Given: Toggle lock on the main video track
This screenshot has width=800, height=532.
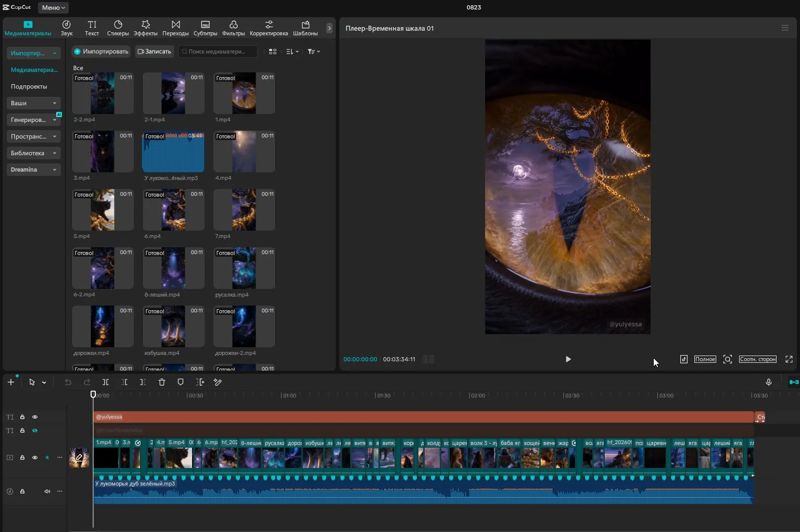Looking at the screenshot, I should (22, 458).
